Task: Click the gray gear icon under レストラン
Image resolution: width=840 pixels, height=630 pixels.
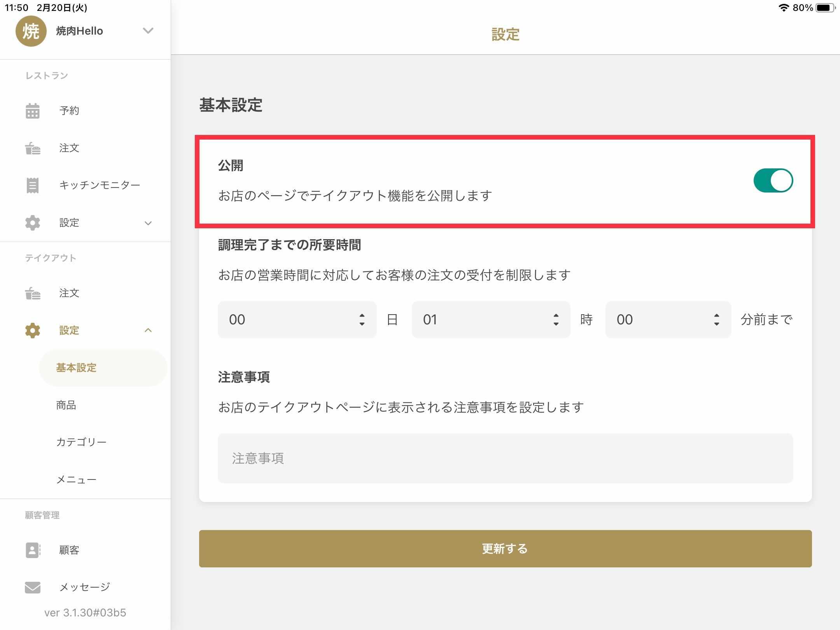Action: [33, 223]
